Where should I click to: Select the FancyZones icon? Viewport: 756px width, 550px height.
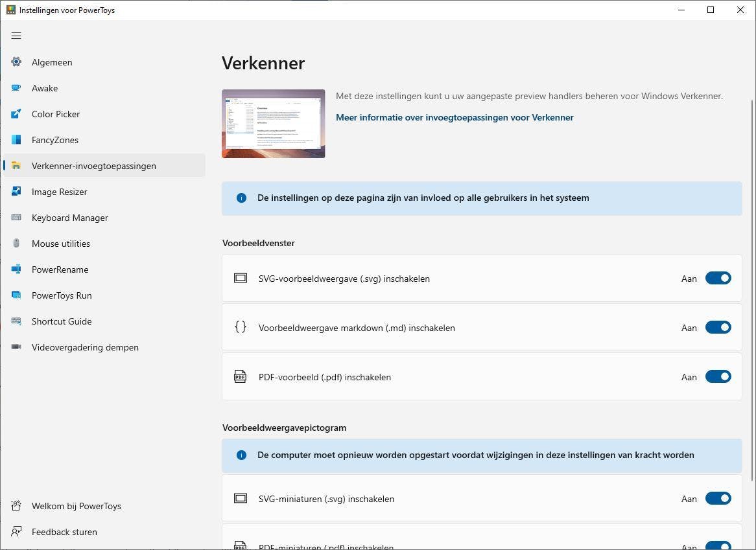(x=16, y=140)
